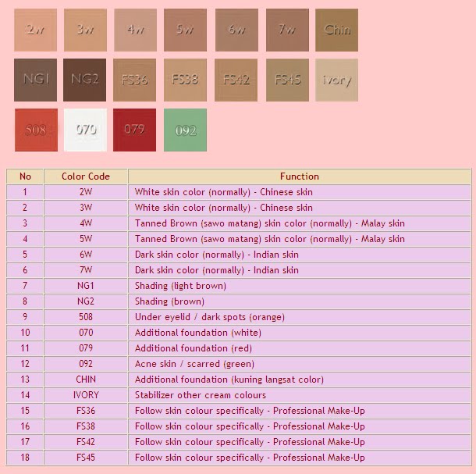This screenshot has width=476, height=474.
Task: Click "Shading (light brown)" function text
Action: (180, 286)
